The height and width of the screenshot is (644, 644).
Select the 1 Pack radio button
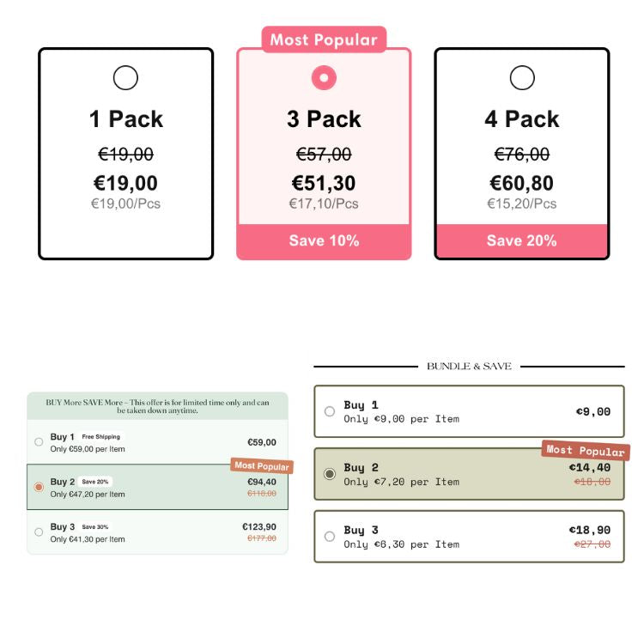pyautogui.click(x=125, y=78)
